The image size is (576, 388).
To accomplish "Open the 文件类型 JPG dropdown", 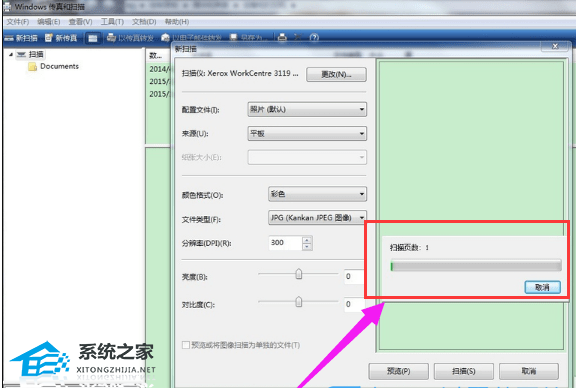I will pos(317,218).
